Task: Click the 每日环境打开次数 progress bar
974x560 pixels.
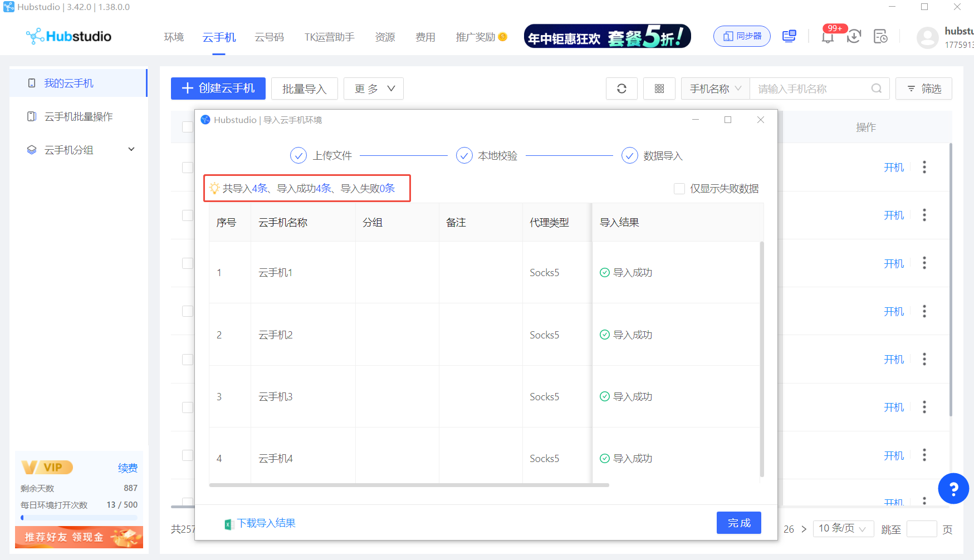Action: tap(79, 518)
